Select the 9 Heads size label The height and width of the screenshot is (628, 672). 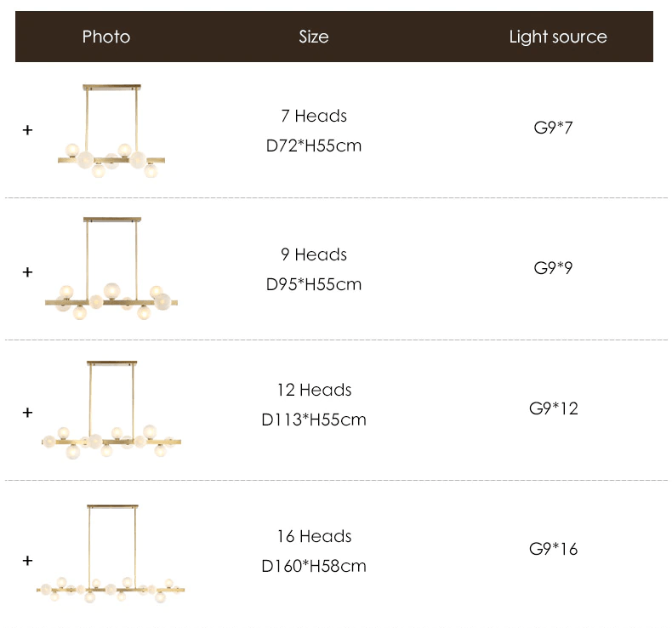pos(314,254)
